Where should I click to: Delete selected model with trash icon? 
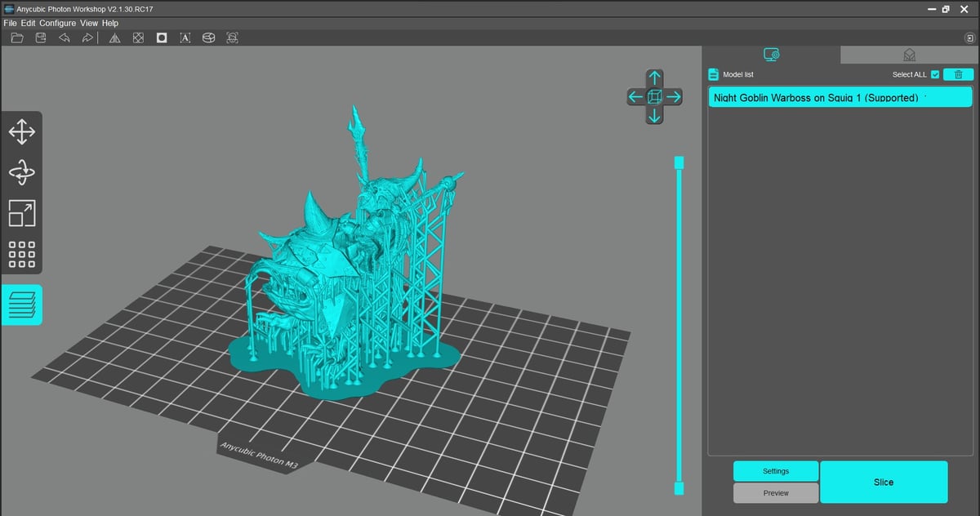958,74
